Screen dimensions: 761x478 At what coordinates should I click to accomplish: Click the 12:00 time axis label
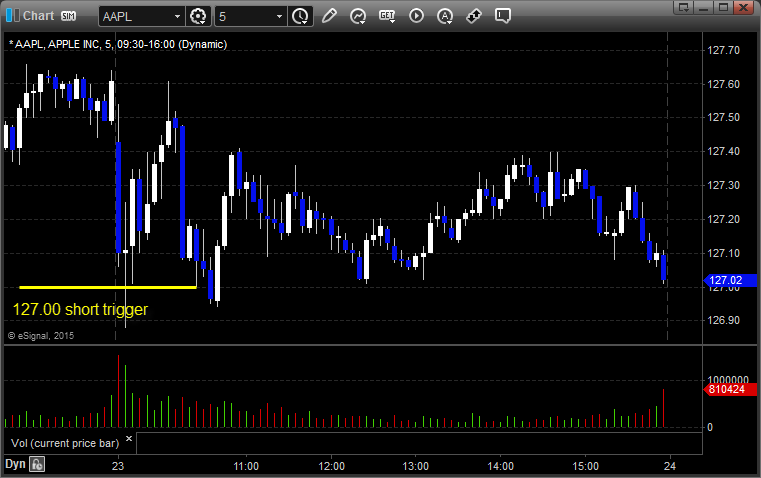(x=331, y=466)
